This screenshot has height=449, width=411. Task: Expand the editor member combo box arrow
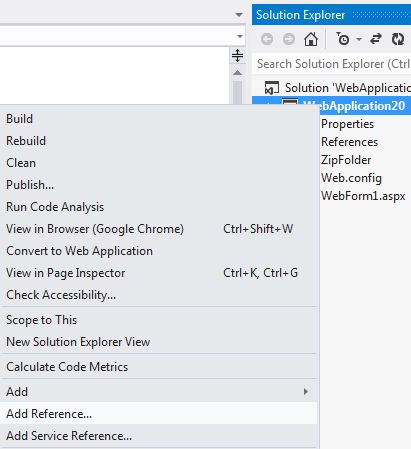point(240,36)
